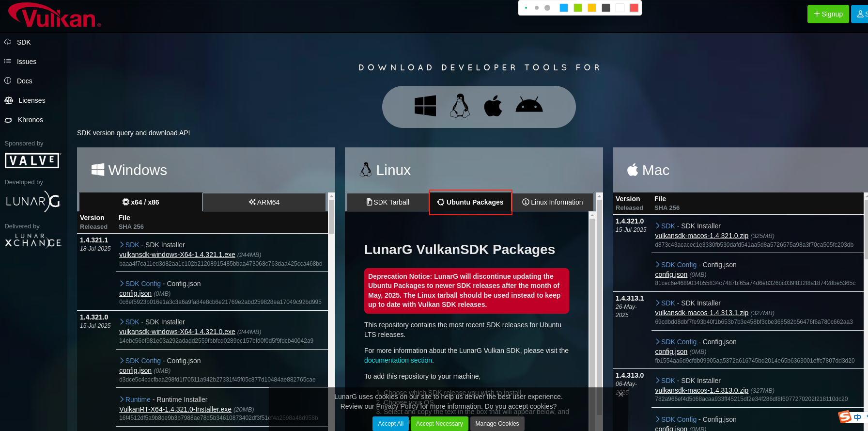Open the documentation section link
The image size is (868, 431).
398,360
